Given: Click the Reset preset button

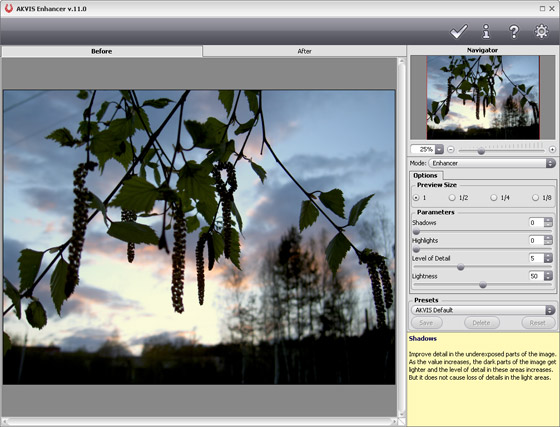Looking at the screenshot, I should click(x=538, y=323).
